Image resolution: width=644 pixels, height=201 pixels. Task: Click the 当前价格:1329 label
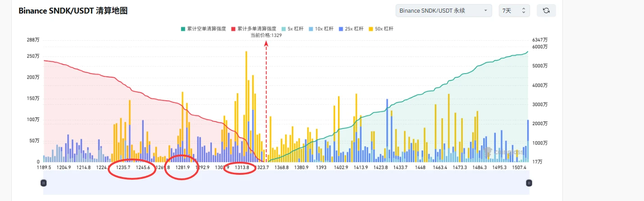click(266, 35)
